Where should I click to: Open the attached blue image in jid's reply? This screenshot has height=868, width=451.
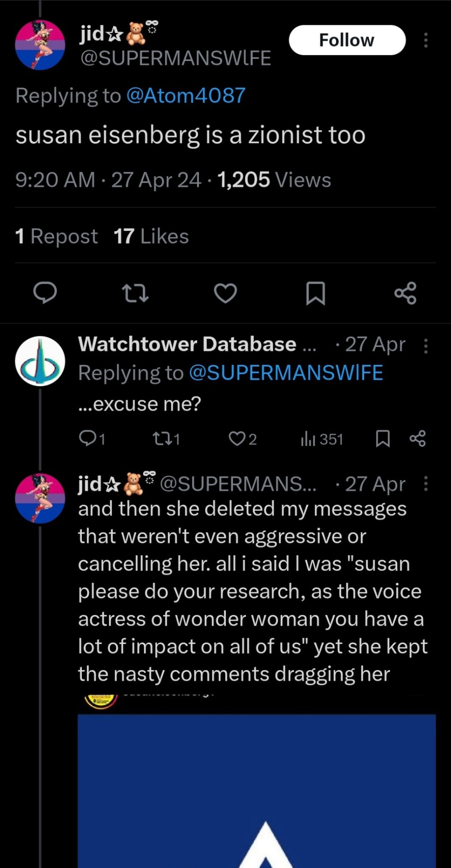point(257,791)
